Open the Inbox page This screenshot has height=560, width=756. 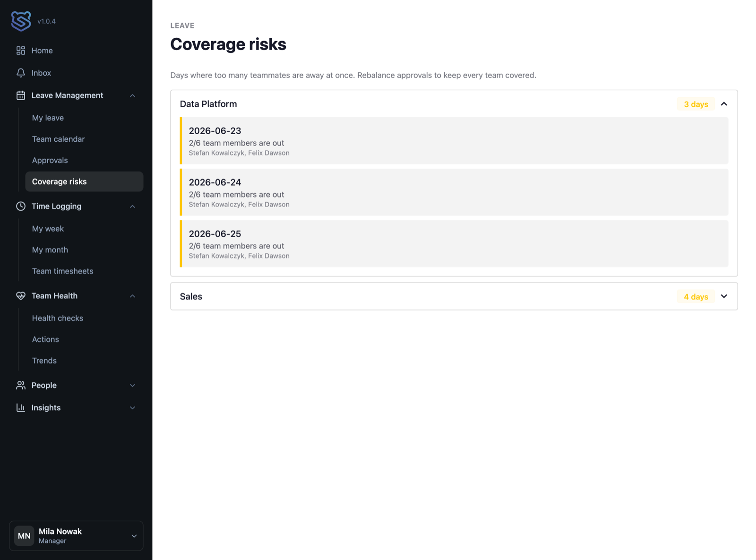tap(41, 73)
